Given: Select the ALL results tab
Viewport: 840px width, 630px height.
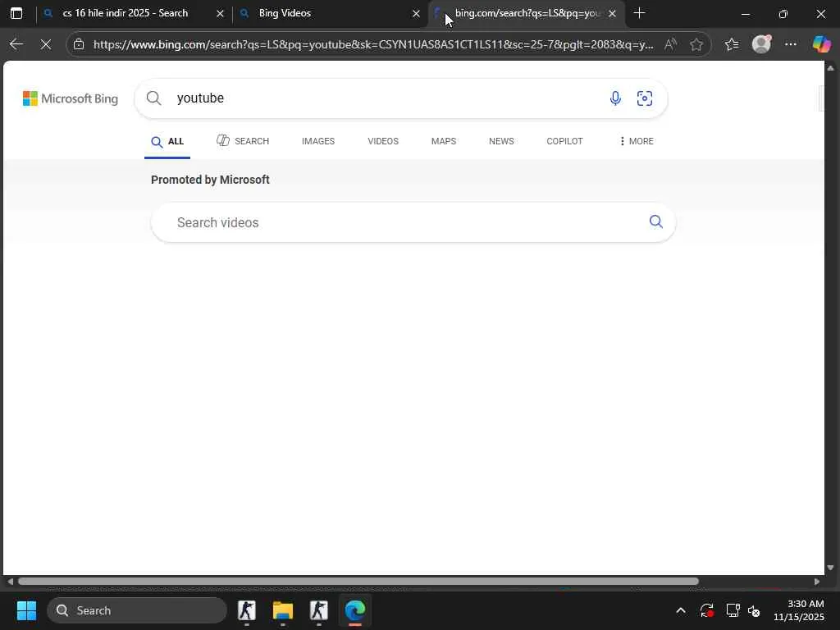Looking at the screenshot, I should pyautogui.click(x=167, y=141).
